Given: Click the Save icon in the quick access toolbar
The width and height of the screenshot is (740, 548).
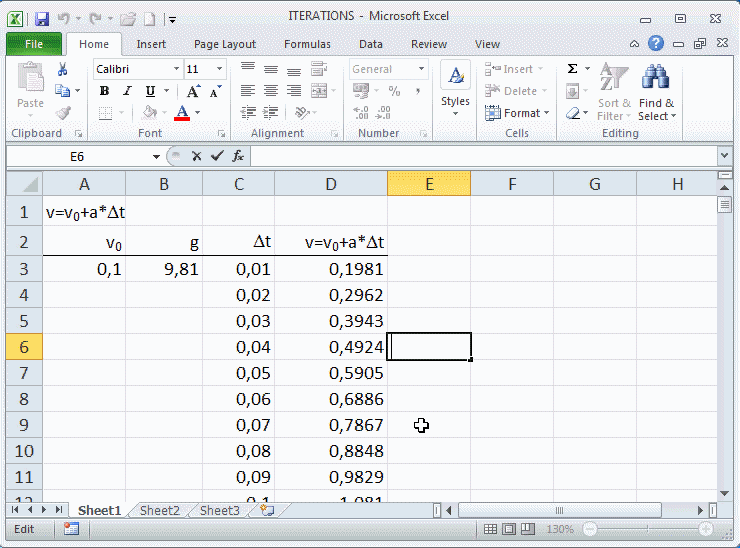Looking at the screenshot, I should point(41,18).
